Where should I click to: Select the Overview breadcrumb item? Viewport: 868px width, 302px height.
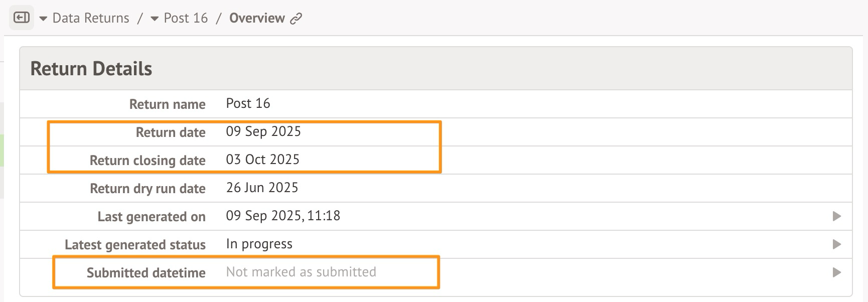[257, 18]
